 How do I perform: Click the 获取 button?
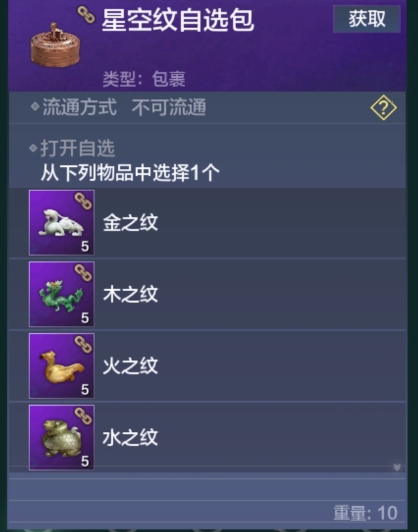click(x=366, y=19)
